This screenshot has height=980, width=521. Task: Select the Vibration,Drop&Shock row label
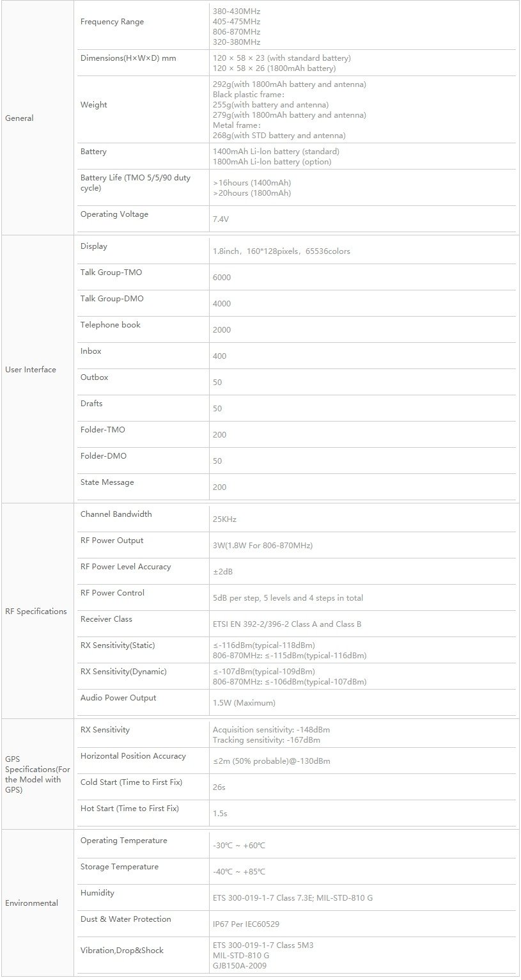coord(122,951)
